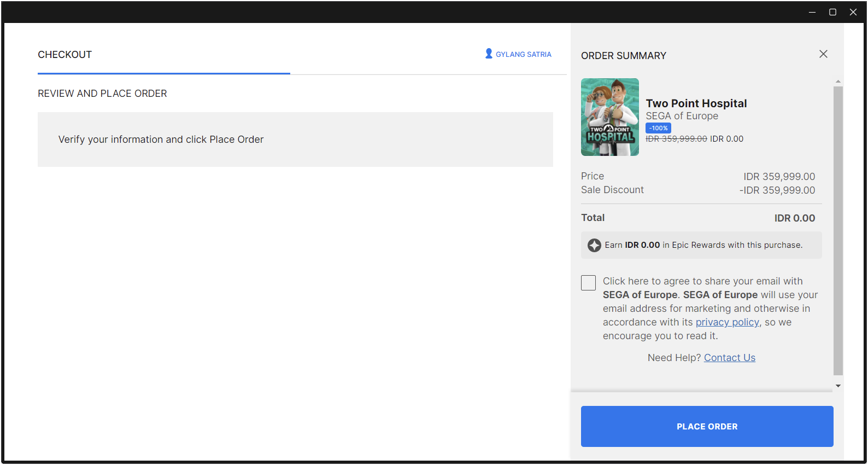Click the PLACE ORDER button
This screenshot has height=465, width=868.
707,426
